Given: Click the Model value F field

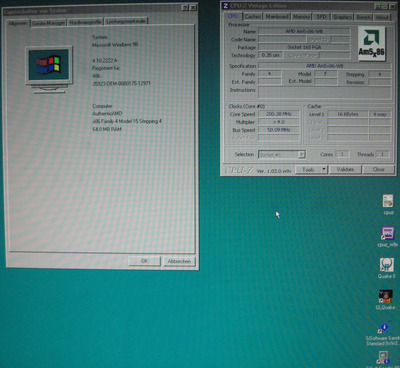Looking at the screenshot, I should 325,74.
